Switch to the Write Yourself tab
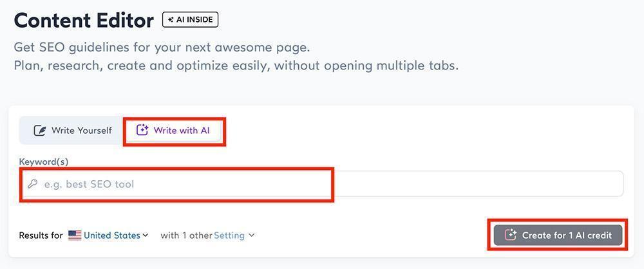This screenshot has width=644, height=269. 72,131
